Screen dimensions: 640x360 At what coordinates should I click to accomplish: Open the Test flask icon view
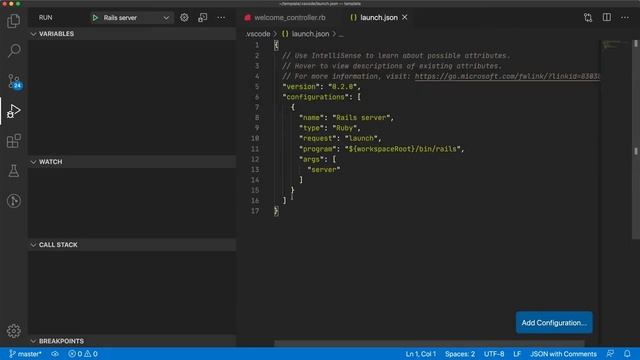[13, 171]
